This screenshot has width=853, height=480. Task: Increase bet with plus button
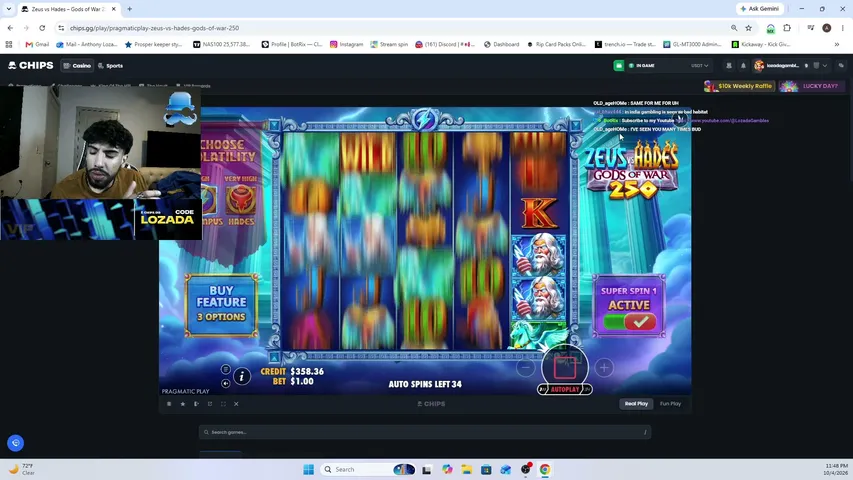[604, 368]
